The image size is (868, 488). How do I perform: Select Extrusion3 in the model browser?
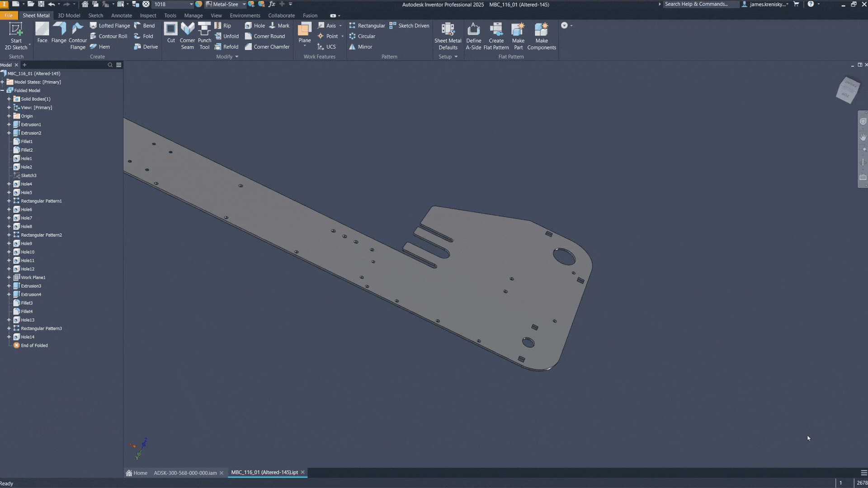pos(31,286)
